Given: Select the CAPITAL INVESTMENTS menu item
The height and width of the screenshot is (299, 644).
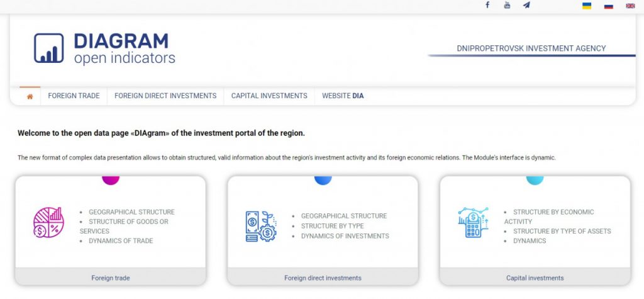Looking at the screenshot, I should click(269, 96).
